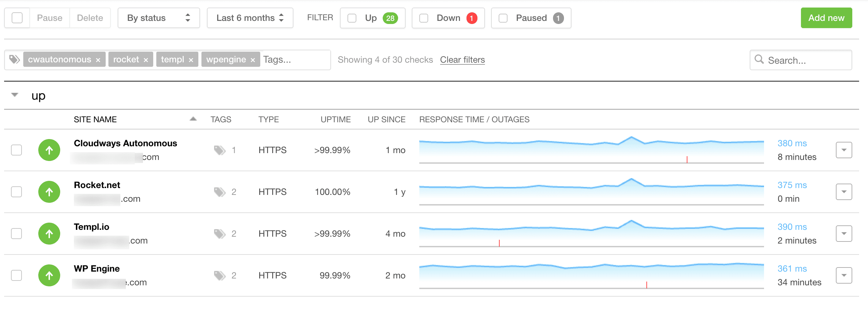The width and height of the screenshot is (868, 311).
Task: Click the 100.00% uptime value
Action: (x=332, y=192)
